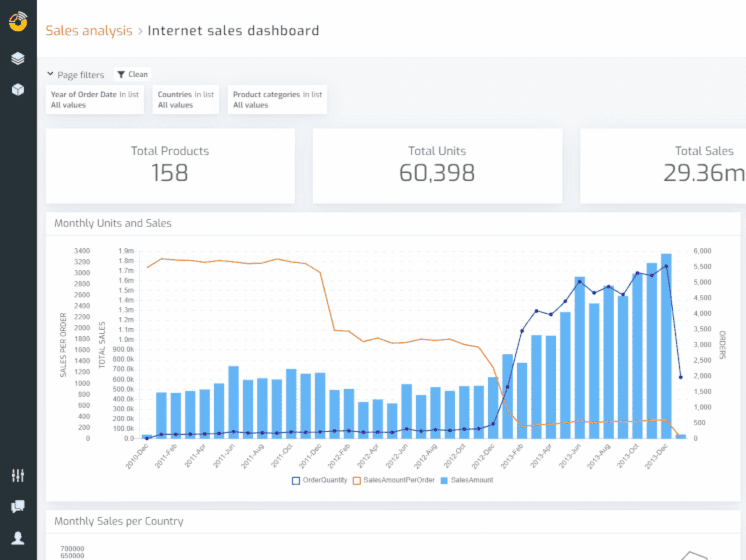Click the 2013-Dec sales bar

tap(666, 346)
